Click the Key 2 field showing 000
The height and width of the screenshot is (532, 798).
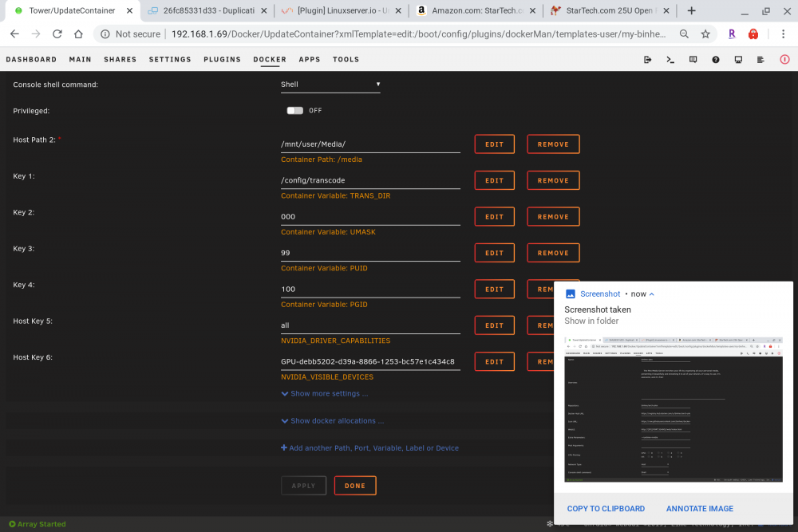click(x=370, y=217)
